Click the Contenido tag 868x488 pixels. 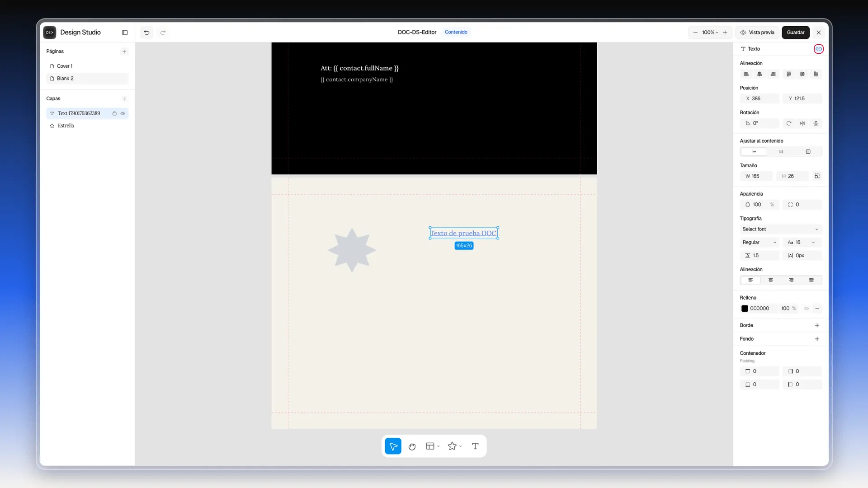[x=456, y=32]
